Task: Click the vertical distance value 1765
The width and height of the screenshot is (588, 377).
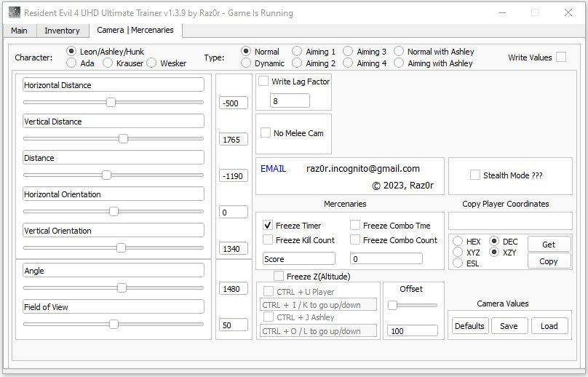Action: (234, 139)
